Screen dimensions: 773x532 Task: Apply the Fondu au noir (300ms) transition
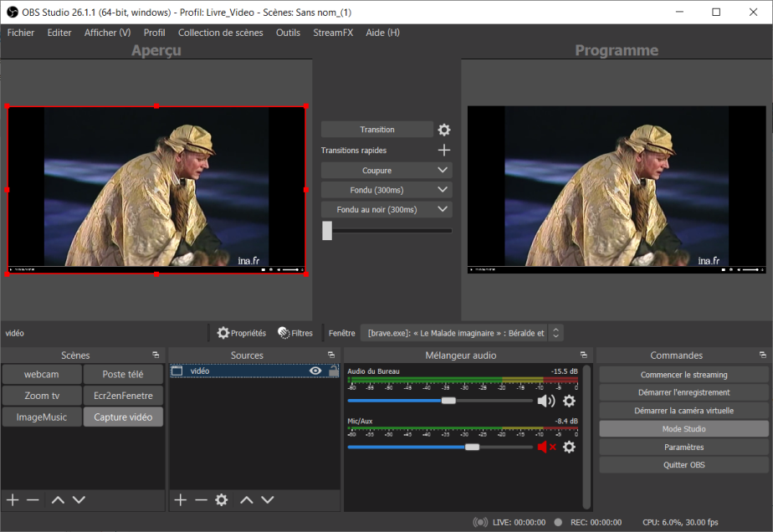pos(377,210)
